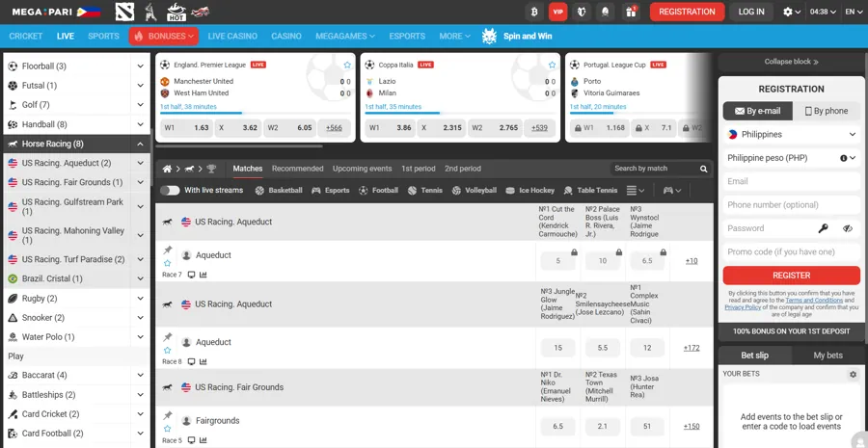Go to home icon in breadcrumb
This screenshot has width=868, height=448.
[x=167, y=169]
